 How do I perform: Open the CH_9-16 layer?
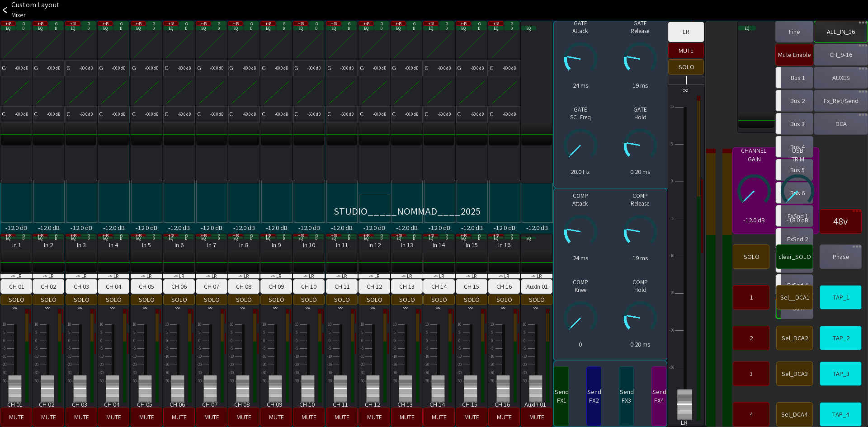click(x=840, y=55)
